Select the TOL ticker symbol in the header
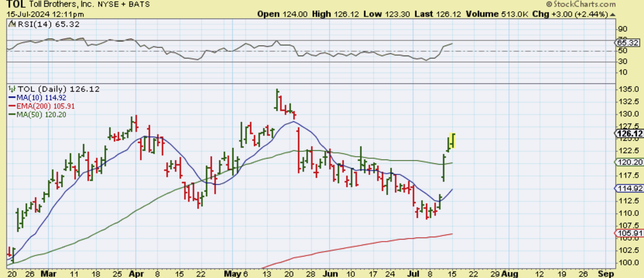644x278 pixels. tap(16, 4)
